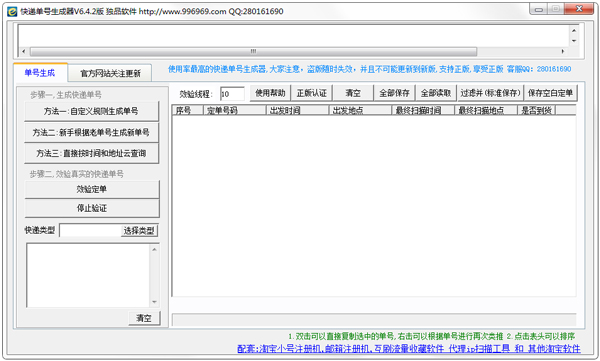Click right arrow of top horizontal scrollbar
Screen dimensions: 600x361
click(x=562, y=51)
